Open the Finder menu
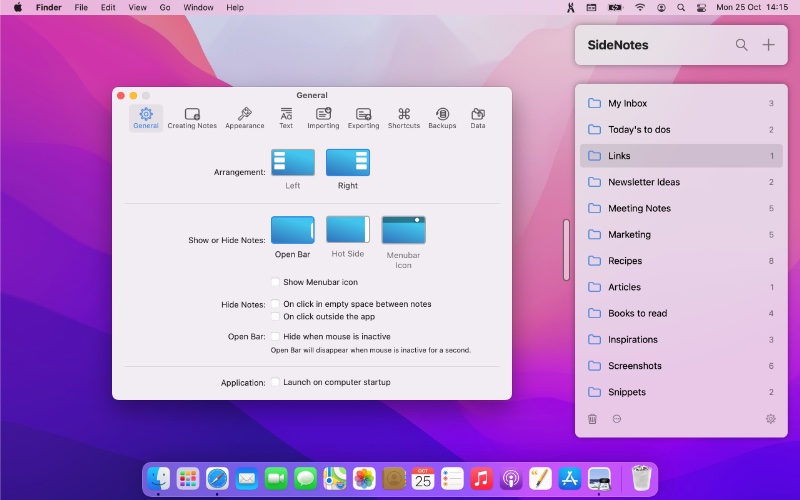 click(x=48, y=7)
